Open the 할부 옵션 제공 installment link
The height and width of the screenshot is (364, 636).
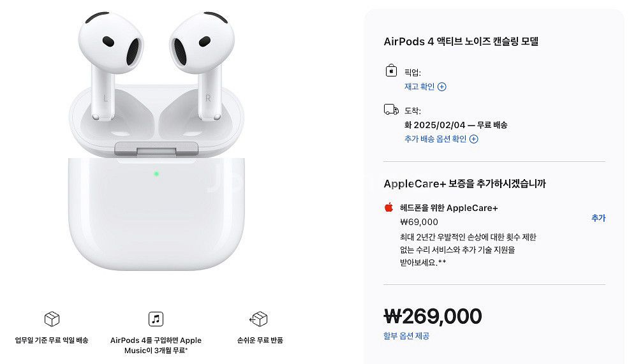(x=406, y=335)
